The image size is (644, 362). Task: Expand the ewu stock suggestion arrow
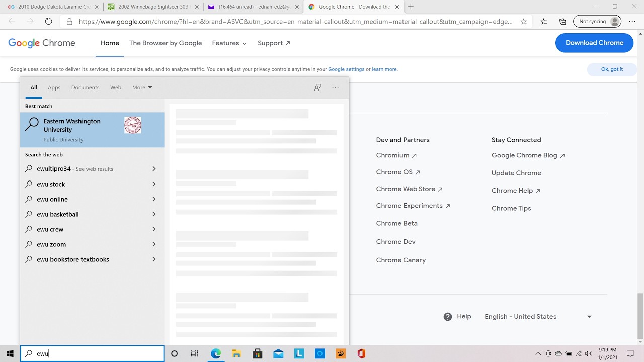click(x=154, y=184)
